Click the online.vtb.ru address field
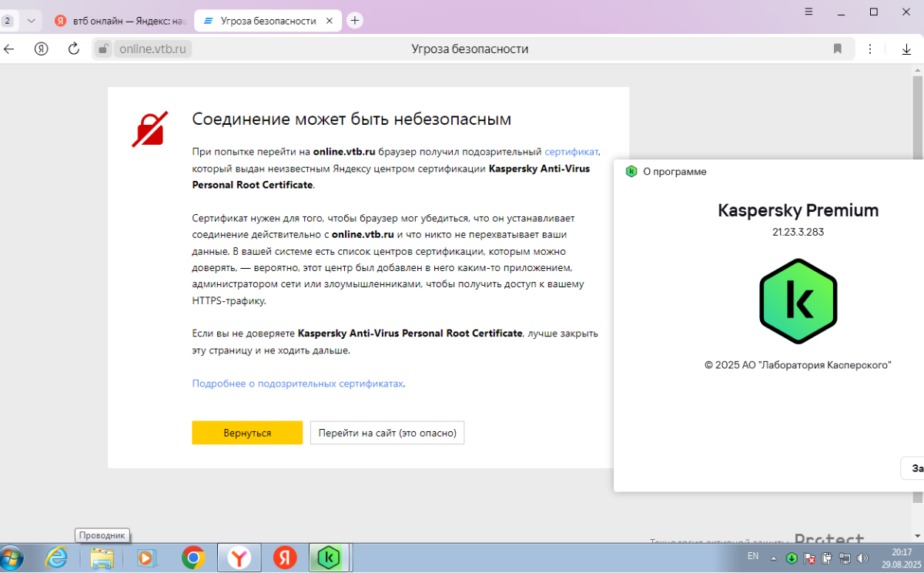The height and width of the screenshot is (573, 924). 154,49
